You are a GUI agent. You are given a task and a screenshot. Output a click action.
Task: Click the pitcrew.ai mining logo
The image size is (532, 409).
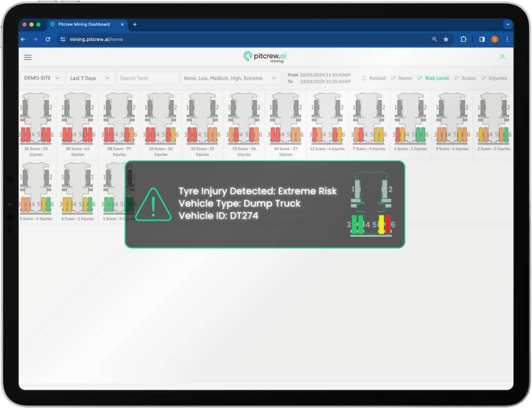pyautogui.click(x=266, y=57)
